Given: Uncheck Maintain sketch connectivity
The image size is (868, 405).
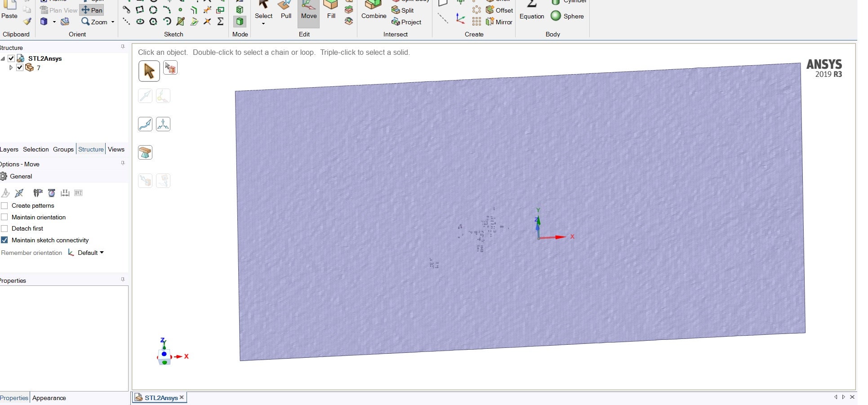Looking at the screenshot, I should [4, 240].
